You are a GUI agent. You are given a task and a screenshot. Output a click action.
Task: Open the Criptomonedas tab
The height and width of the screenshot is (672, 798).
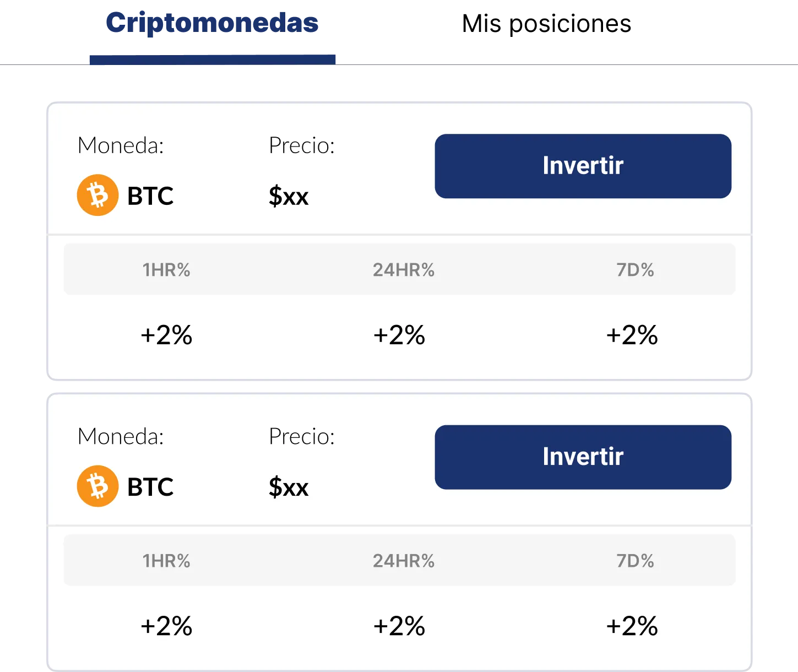point(213,23)
